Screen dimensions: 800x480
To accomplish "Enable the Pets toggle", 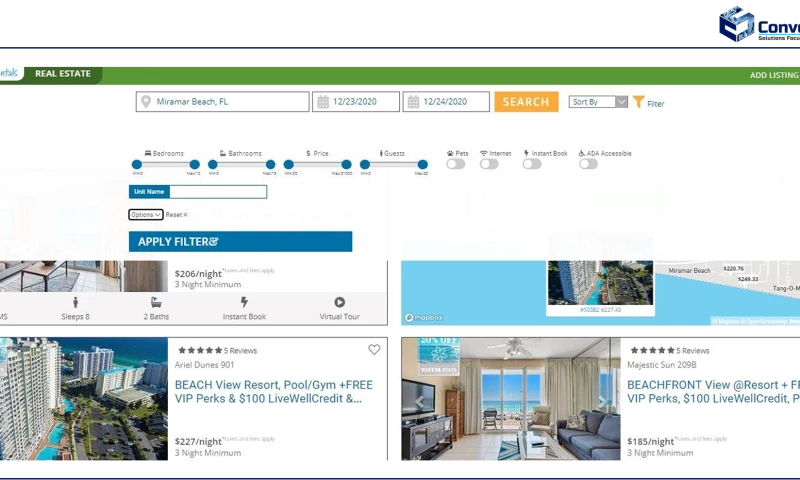I will 456,164.
